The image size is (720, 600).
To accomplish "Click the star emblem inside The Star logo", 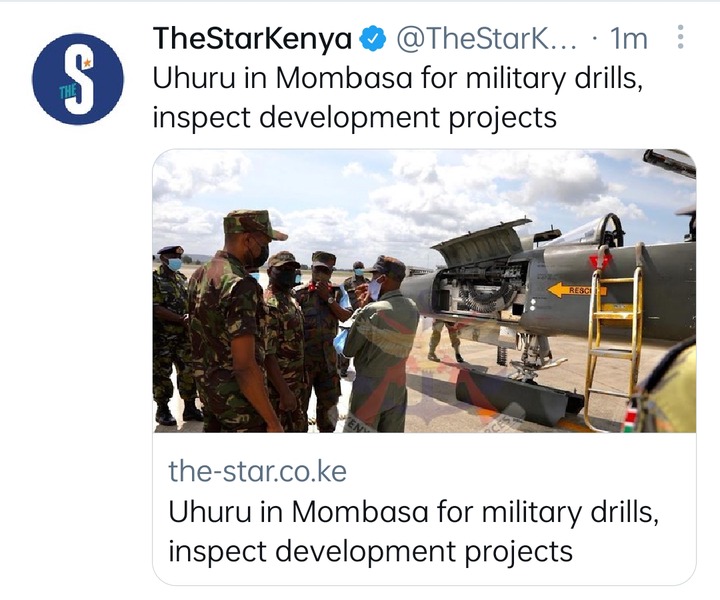I will coord(87,62).
